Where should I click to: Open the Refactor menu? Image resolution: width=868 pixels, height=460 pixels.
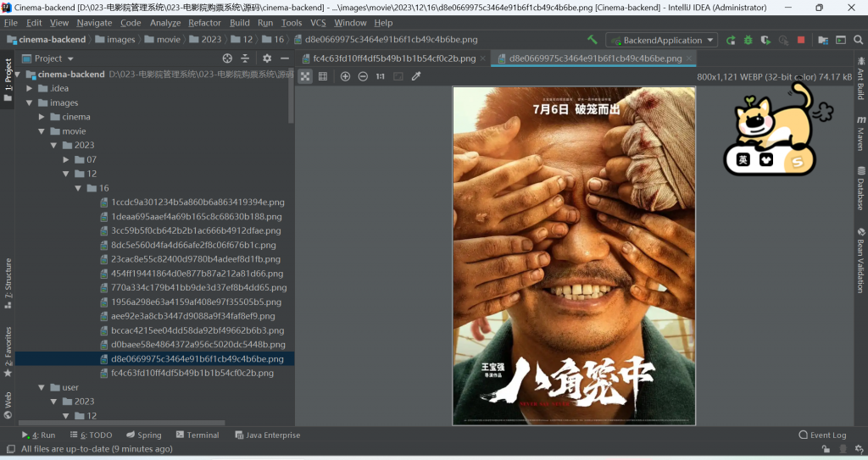pos(204,23)
